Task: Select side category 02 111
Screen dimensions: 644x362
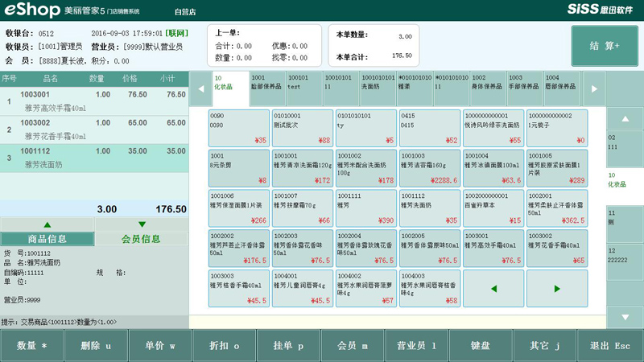Action: [625, 148]
